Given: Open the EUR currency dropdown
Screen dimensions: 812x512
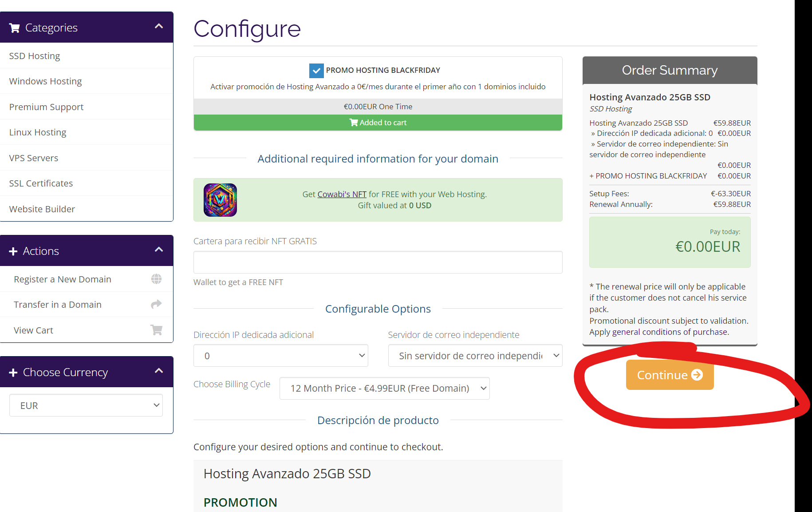Looking at the screenshot, I should (x=86, y=405).
